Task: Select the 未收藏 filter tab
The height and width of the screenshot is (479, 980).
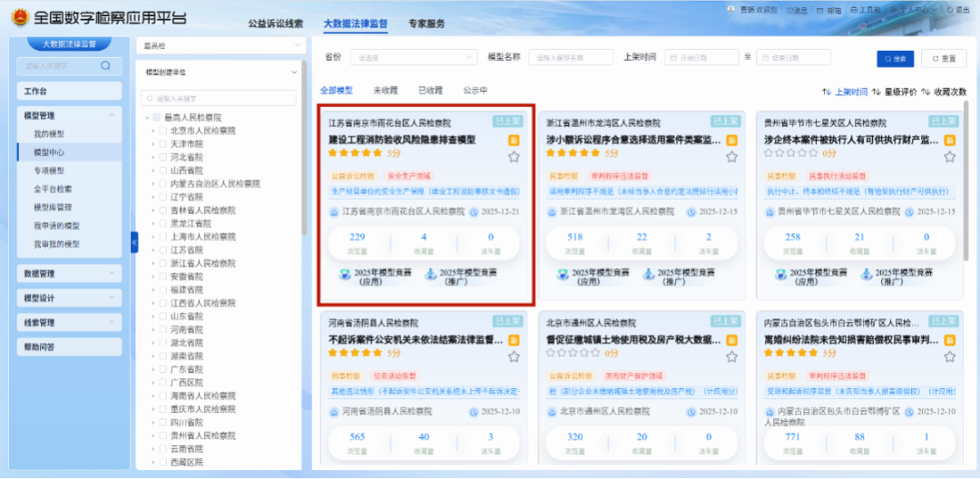Action: (x=386, y=91)
